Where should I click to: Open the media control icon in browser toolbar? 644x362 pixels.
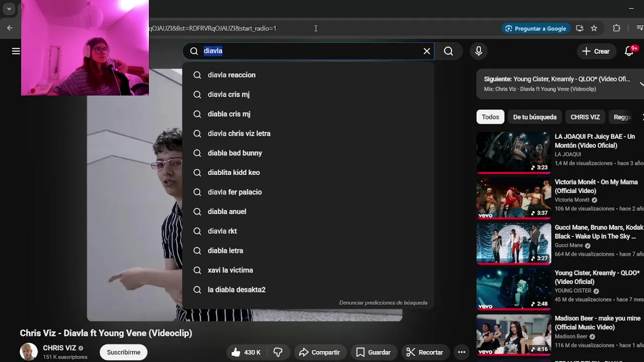(x=640, y=28)
